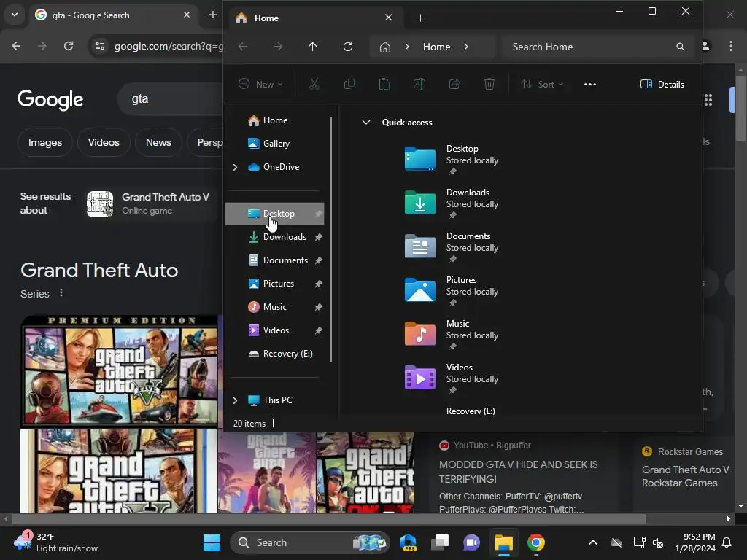The image size is (747, 560).
Task: Click the chevron after Home in address bar
Action: pos(466,47)
